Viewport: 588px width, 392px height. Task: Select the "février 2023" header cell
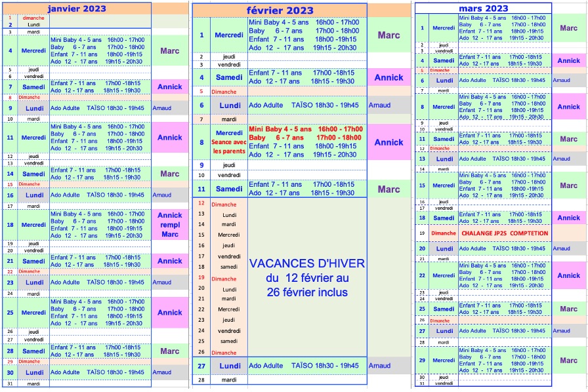coord(280,10)
